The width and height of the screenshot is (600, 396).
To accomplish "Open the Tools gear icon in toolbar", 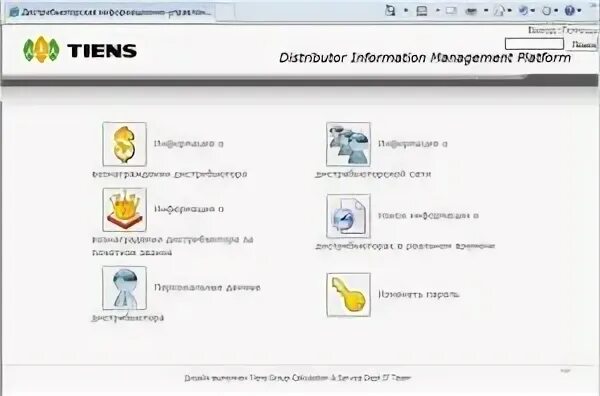I will pyautogui.click(x=547, y=11).
